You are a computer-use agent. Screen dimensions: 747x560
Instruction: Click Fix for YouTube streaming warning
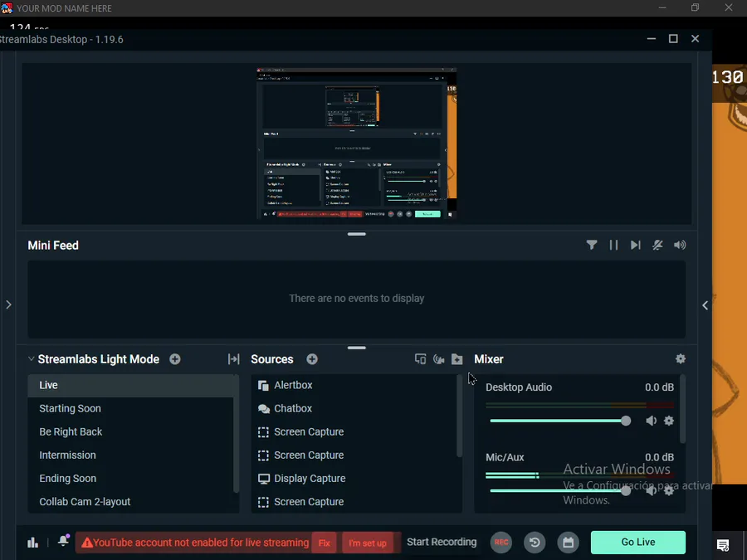pyautogui.click(x=325, y=543)
